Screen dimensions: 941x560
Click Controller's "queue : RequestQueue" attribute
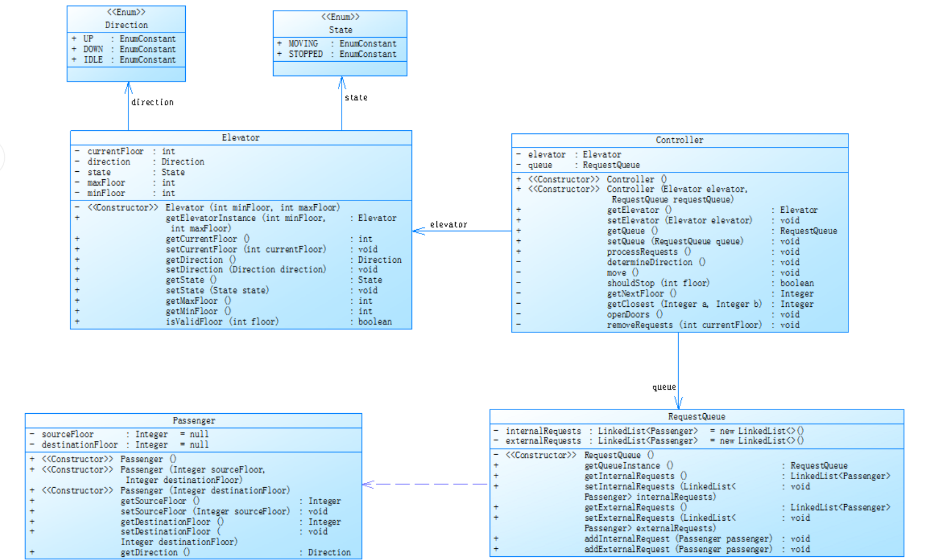point(578,165)
